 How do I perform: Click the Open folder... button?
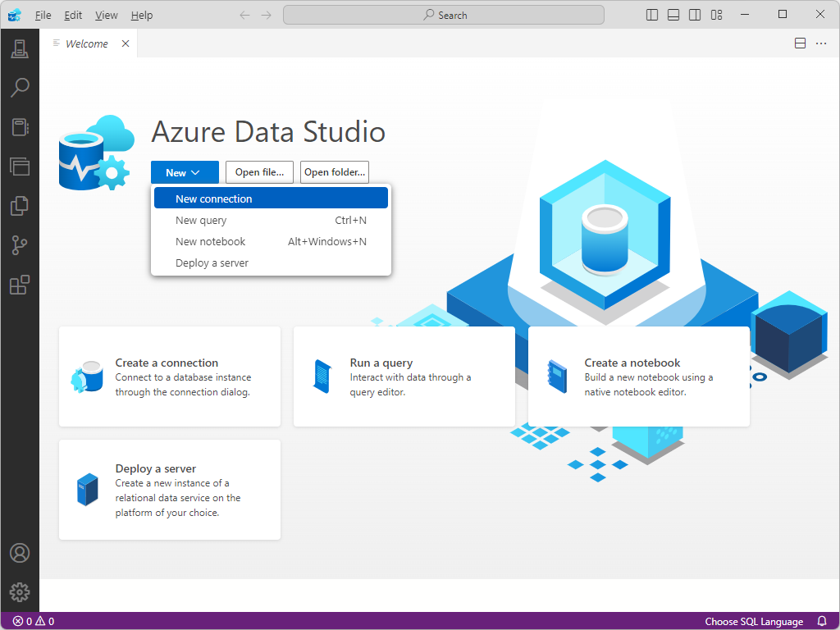[335, 172]
